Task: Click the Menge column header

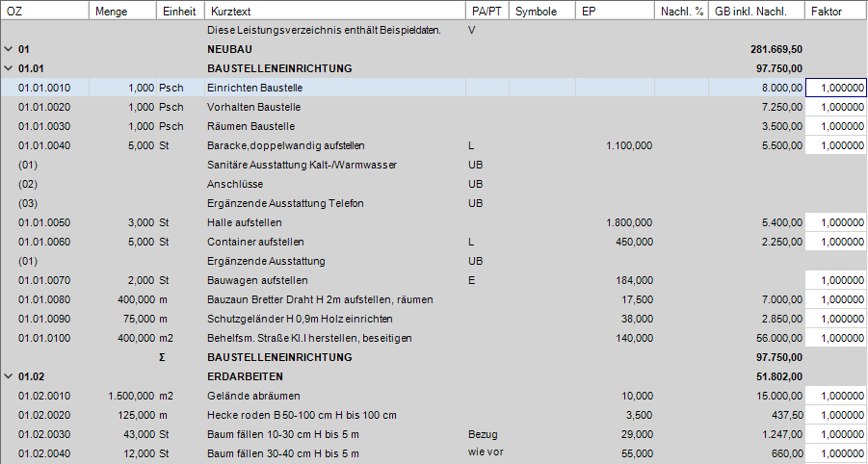Action: 123,11
